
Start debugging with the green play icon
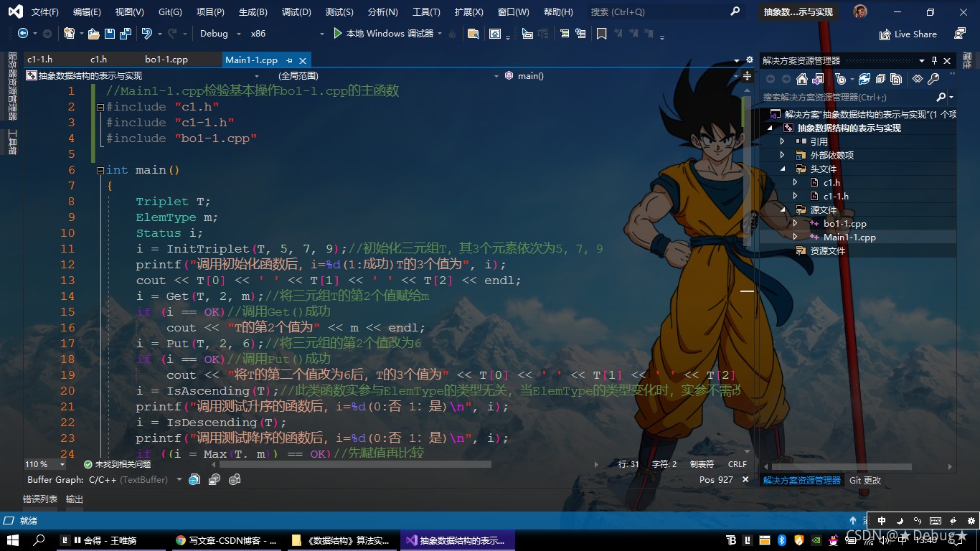click(x=337, y=33)
